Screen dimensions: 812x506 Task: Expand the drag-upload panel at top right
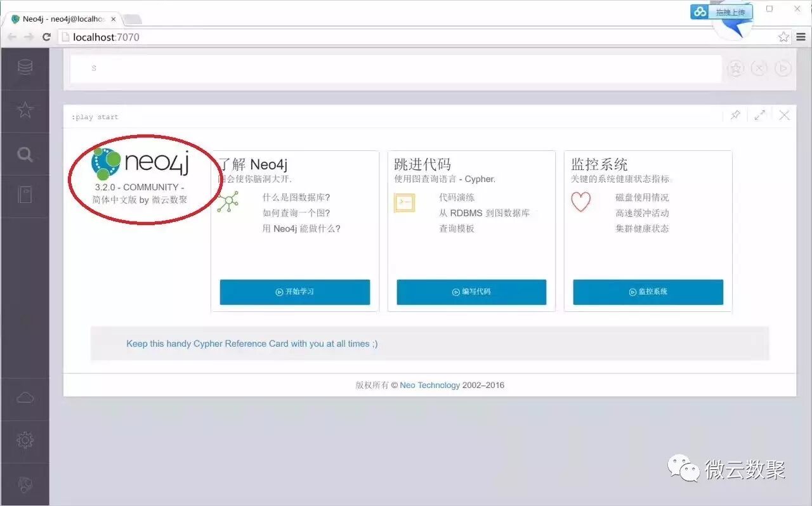(721, 11)
